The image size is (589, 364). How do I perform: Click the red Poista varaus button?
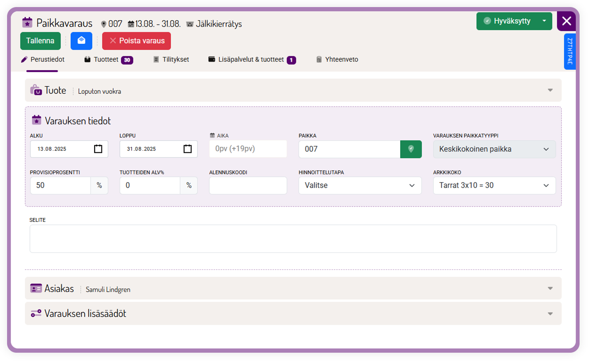coord(136,41)
